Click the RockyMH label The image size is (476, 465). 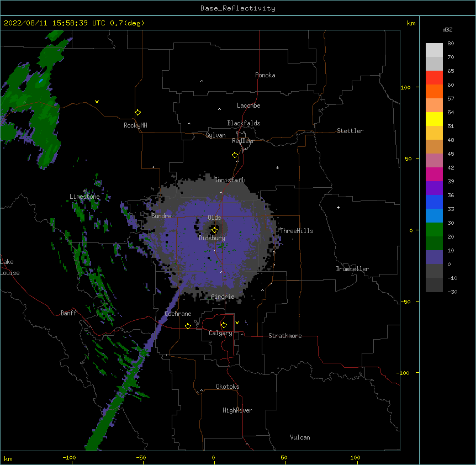pyautogui.click(x=135, y=125)
